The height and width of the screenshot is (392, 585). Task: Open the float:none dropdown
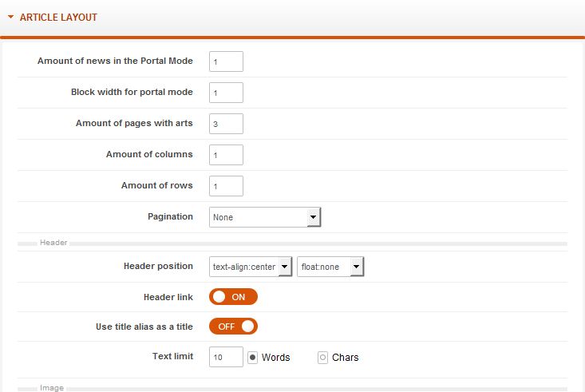330,267
